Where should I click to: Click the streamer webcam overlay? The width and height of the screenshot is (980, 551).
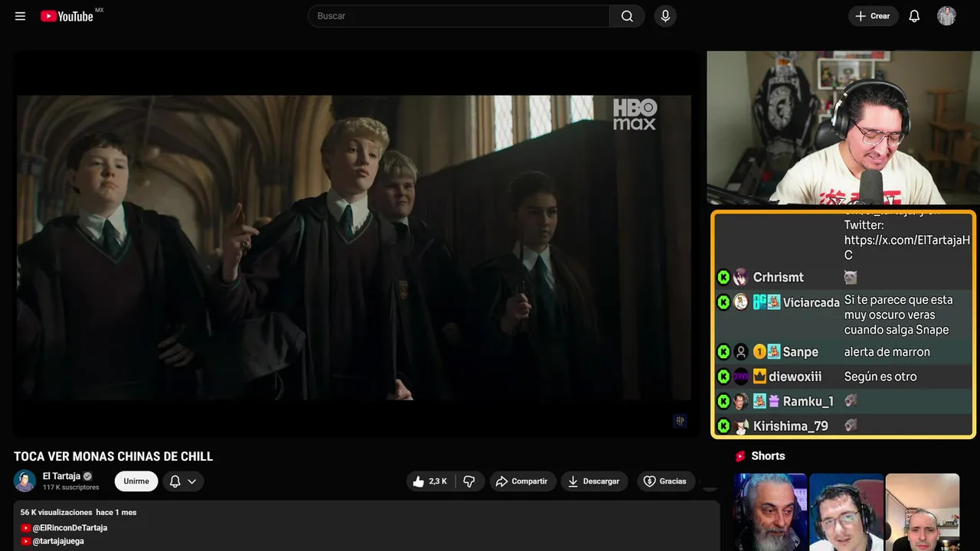pos(843,128)
